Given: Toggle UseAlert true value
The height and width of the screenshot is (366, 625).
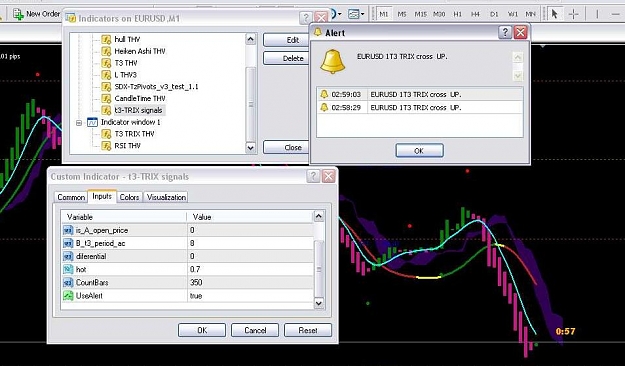Looking at the screenshot, I should click(x=250, y=296).
